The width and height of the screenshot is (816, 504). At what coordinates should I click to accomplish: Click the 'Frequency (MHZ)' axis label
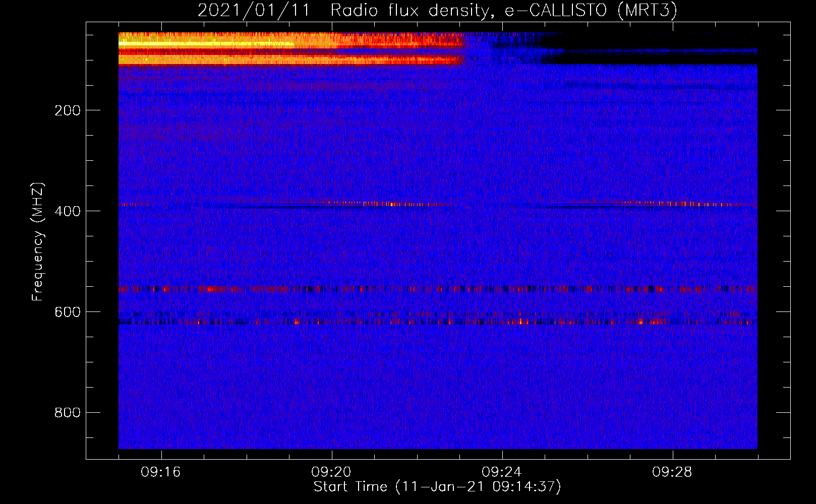(38, 241)
